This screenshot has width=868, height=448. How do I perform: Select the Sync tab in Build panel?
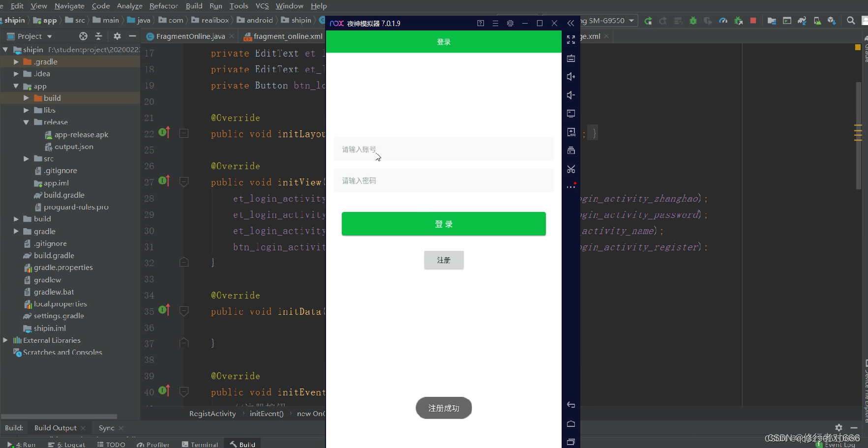pos(106,428)
